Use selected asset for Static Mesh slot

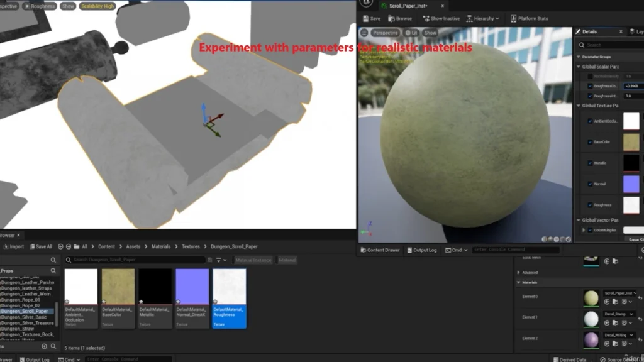[x=607, y=261]
